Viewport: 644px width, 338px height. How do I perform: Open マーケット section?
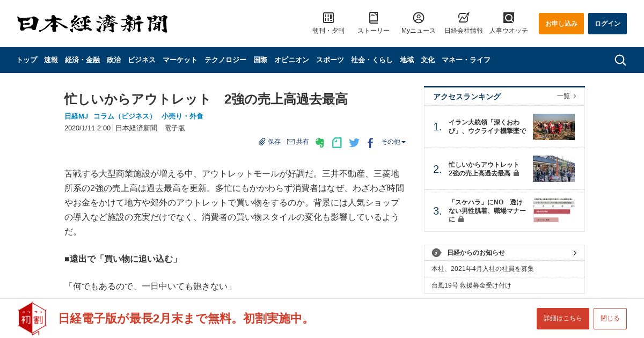pos(180,60)
